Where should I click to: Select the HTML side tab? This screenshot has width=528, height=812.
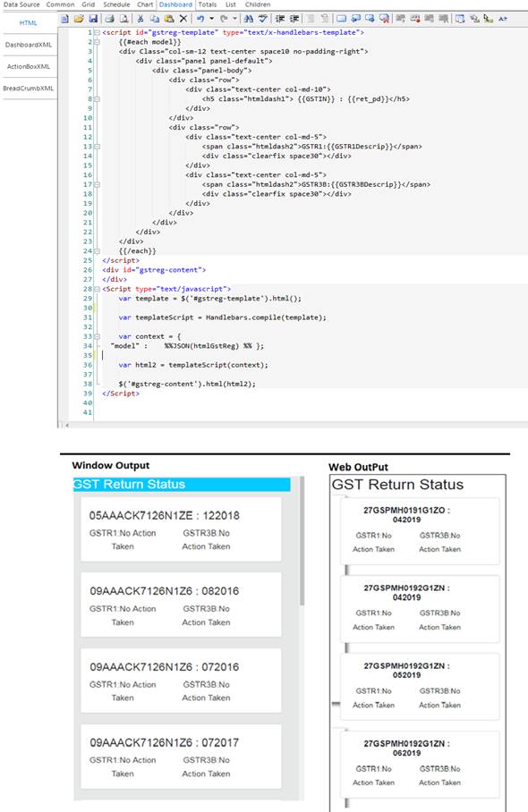point(29,22)
